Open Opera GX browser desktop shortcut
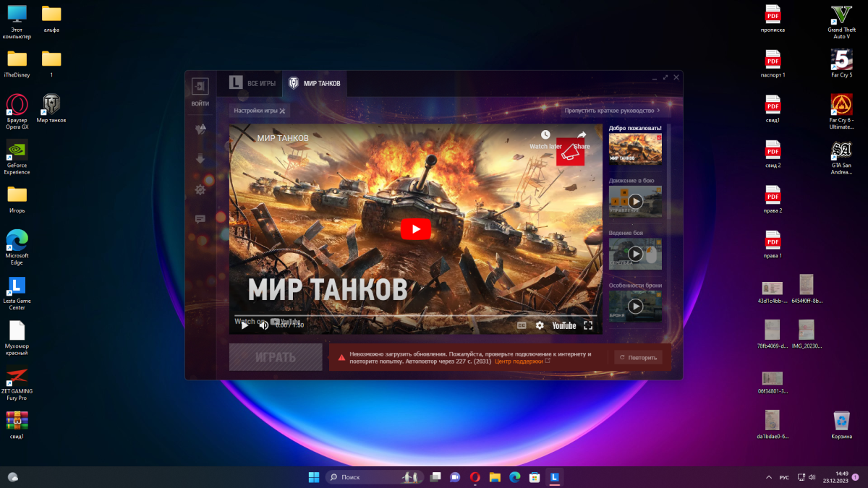868x488 pixels. (17, 111)
